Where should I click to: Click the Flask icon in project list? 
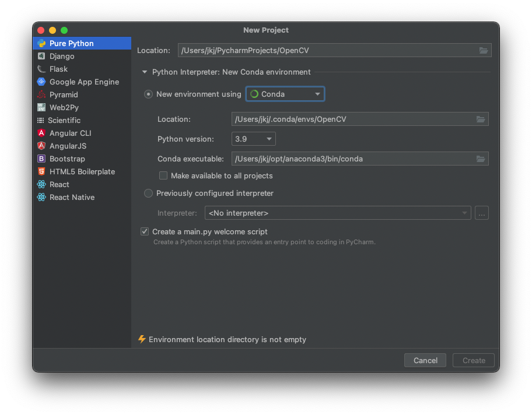pyautogui.click(x=41, y=69)
